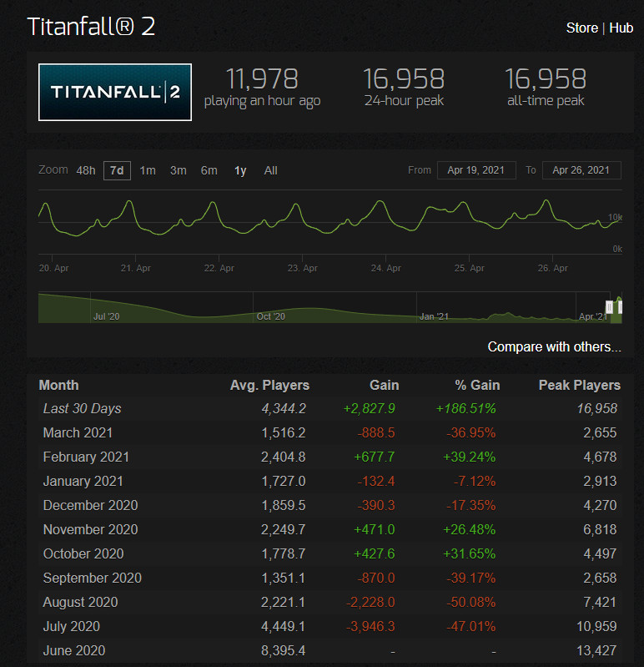Image resolution: width=644 pixels, height=667 pixels.
Task: Open Compare with others link
Action: pos(554,346)
